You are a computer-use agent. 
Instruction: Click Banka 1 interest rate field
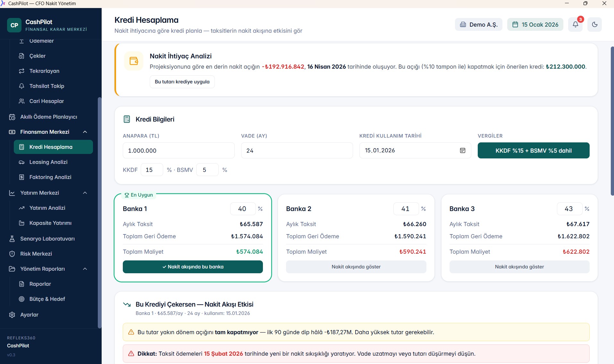243,209
